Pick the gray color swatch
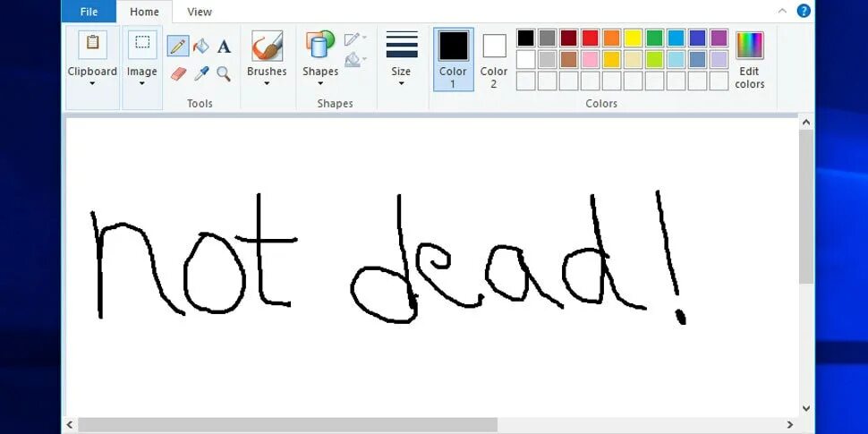 (x=548, y=38)
